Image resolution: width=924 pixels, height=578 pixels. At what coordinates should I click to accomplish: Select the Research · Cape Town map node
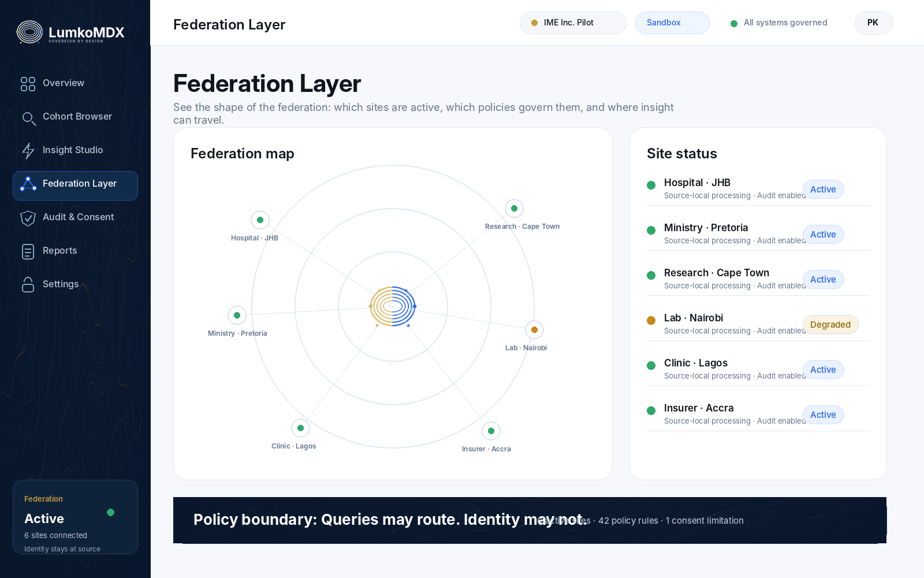click(x=514, y=208)
